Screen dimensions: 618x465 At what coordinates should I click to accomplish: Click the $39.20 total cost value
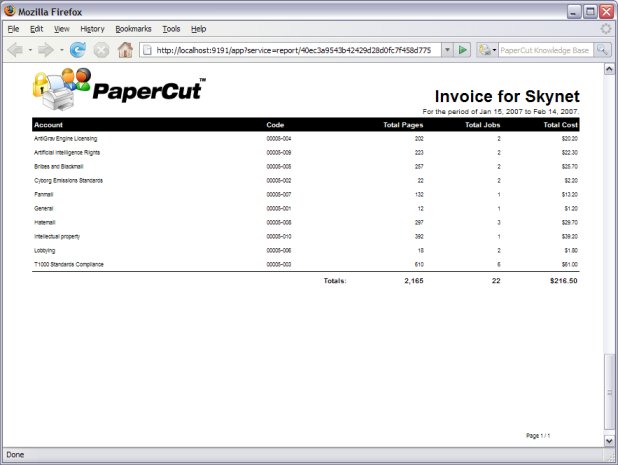[570, 236]
